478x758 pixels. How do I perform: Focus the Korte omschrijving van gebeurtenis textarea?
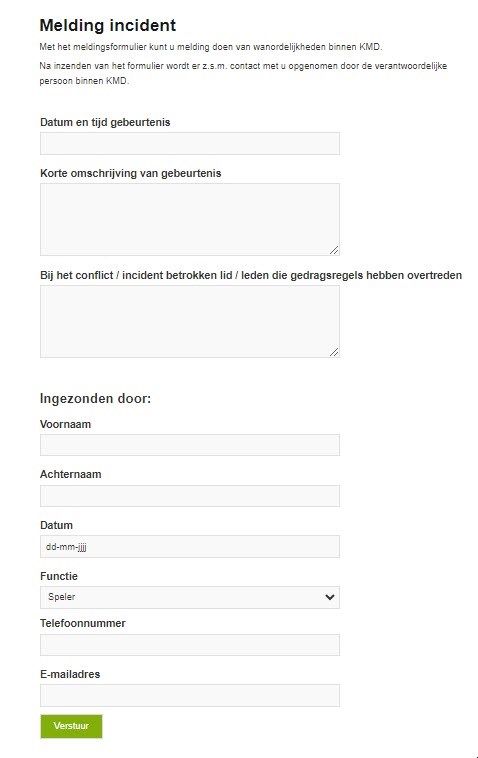click(189, 219)
